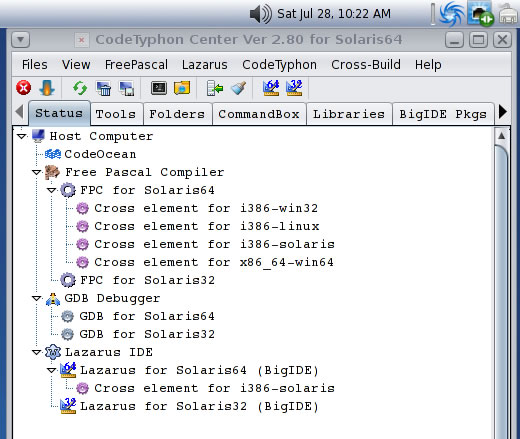The width and height of the screenshot is (520, 439).
Task: Collapse the Free Pascal Compiler node
Action: [x=37, y=172]
